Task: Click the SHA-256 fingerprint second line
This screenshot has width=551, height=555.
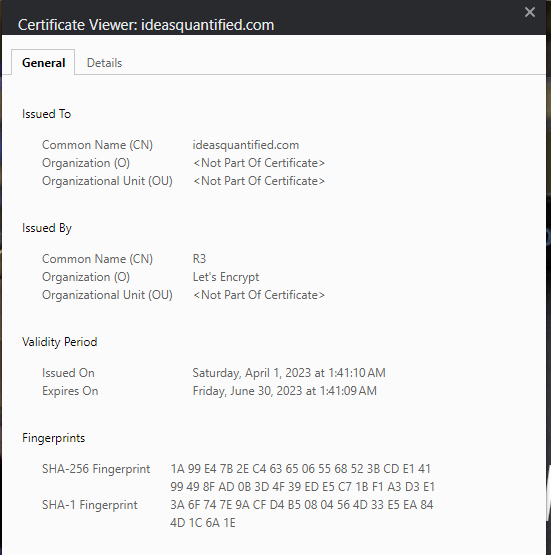Action: tap(302, 487)
